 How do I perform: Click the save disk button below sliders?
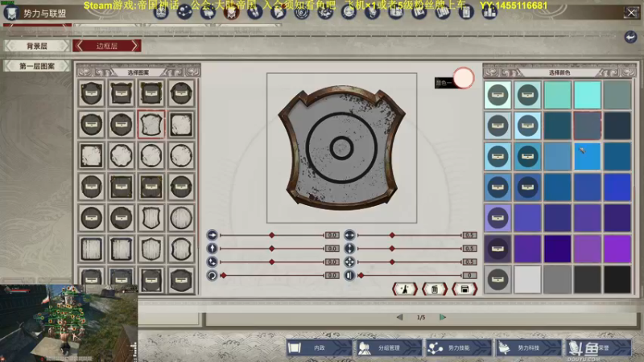(x=464, y=290)
